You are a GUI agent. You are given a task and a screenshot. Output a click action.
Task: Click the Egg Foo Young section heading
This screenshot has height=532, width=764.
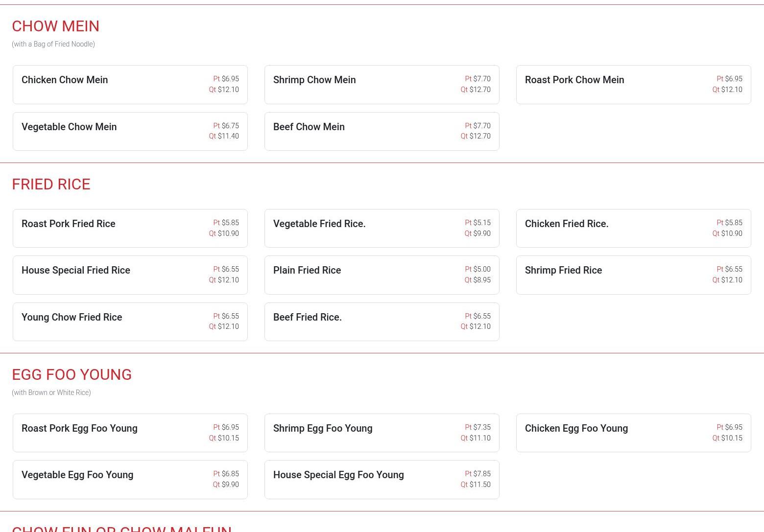click(x=72, y=374)
